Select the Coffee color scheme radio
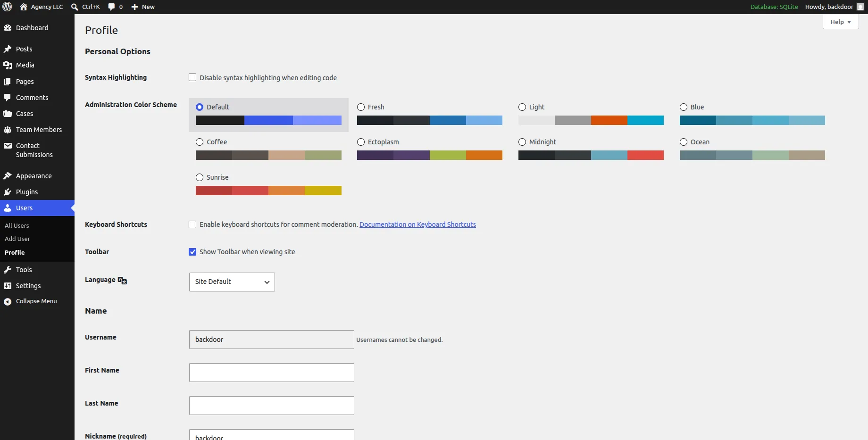 [200, 142]
